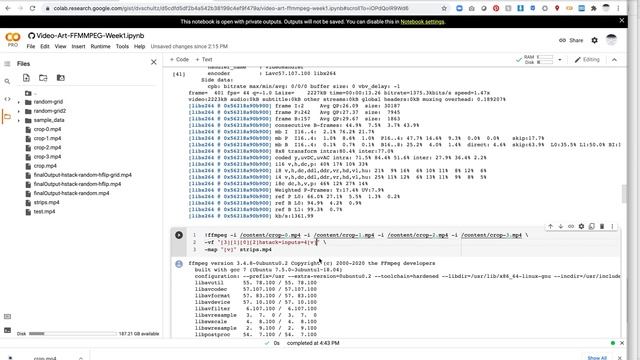The height and width of the screenshot is (360, 640).
Task: Open the user account avatar
Action: click(x=611, y=40)
